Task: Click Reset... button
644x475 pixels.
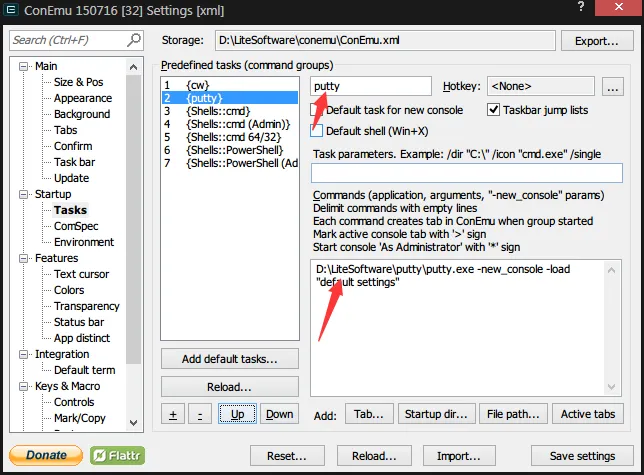Action: click(x=287, y=456)
